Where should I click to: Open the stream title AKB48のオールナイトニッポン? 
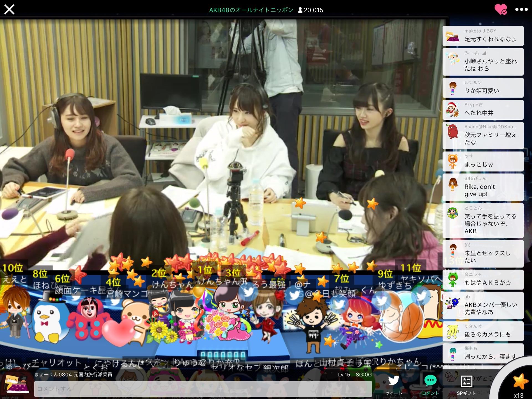251,10
